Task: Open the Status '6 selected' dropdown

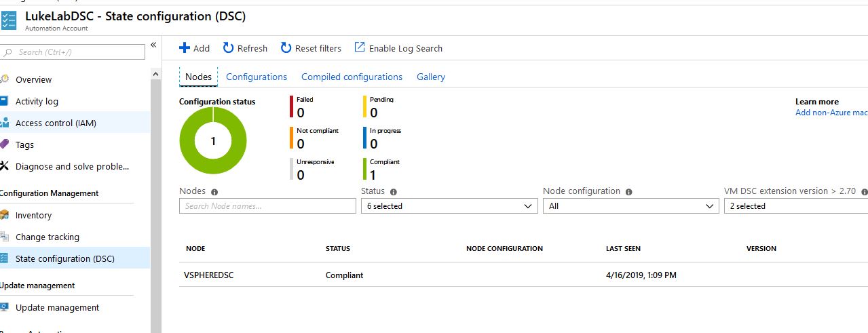Action: (449, 205)
